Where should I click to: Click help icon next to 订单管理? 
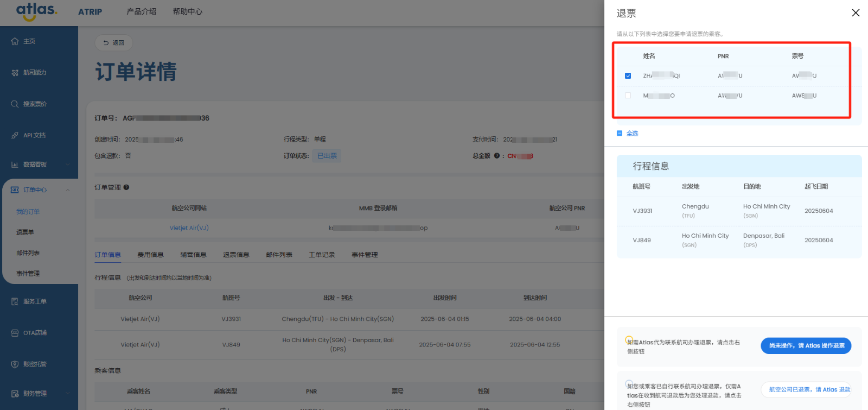pyautogui.click(x=126, y=187)
